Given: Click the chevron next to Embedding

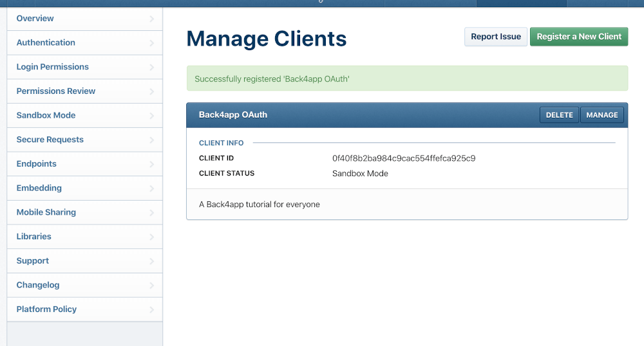Looking at the screenshot, I should coord(151,188).
